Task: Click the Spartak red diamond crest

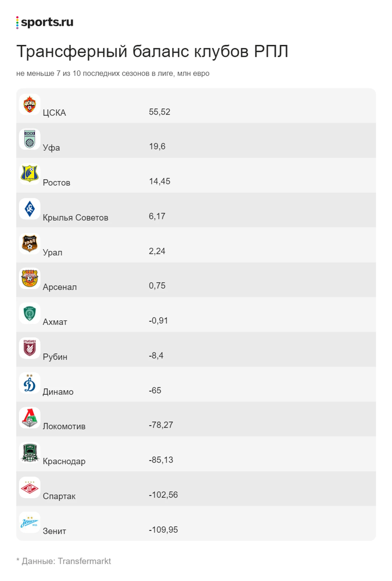Action: pyautogui.click(x=30, y=487)
